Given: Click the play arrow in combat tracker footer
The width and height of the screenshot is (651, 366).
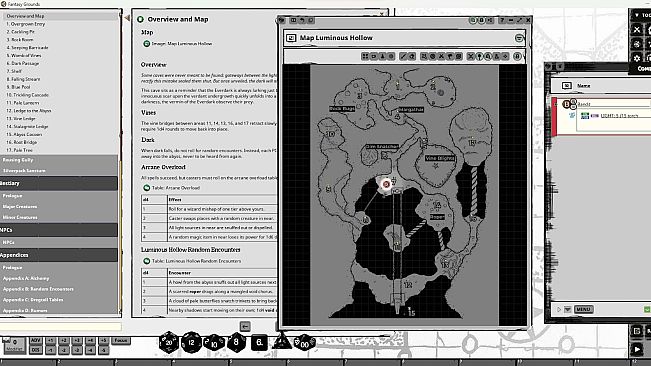Looking at the screenshot, I should point(559,309).
